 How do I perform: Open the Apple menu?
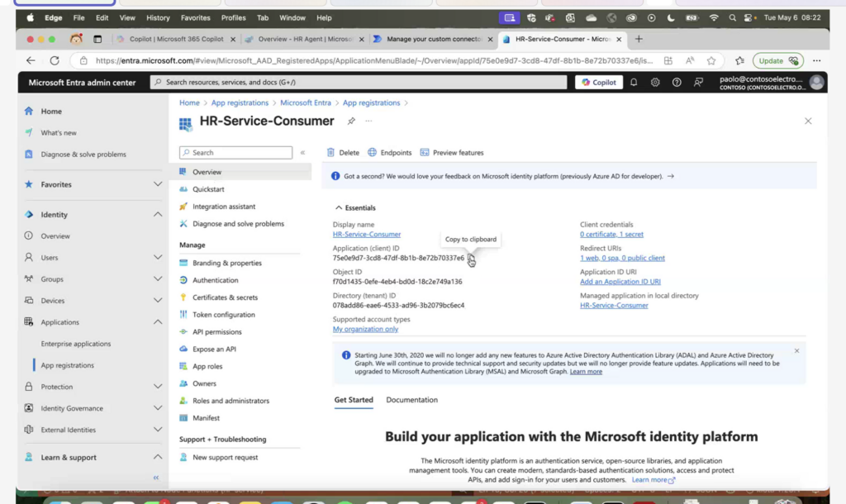coord(31,18)
